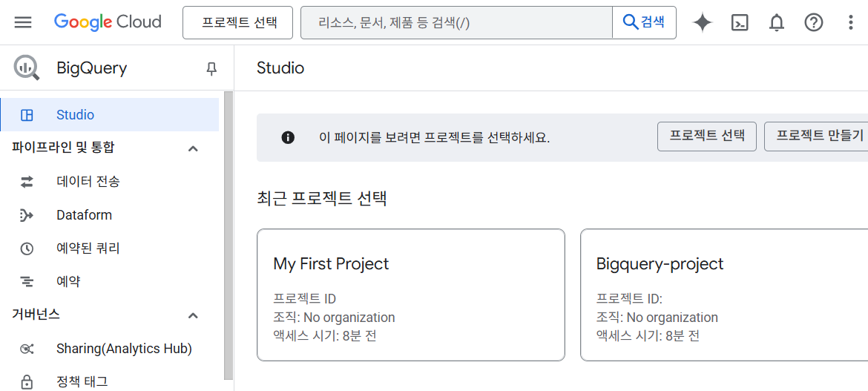Open the Gemini sparkle assistant icon

(703, 23)
